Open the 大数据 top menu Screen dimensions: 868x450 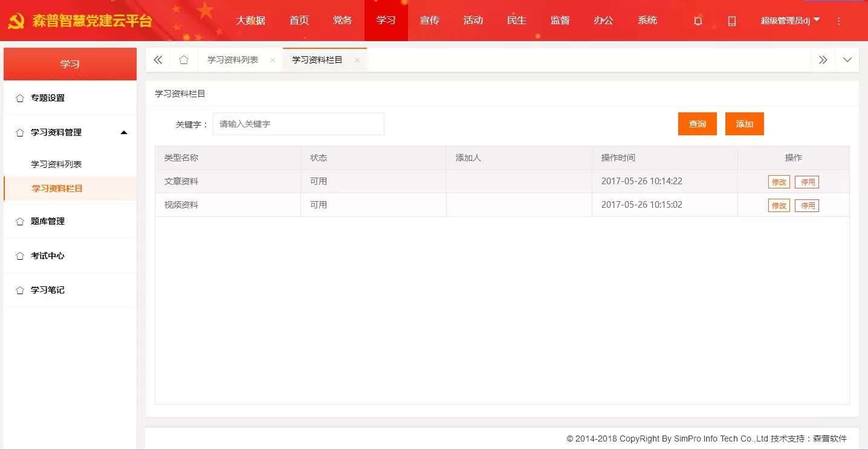click(251, 21)
